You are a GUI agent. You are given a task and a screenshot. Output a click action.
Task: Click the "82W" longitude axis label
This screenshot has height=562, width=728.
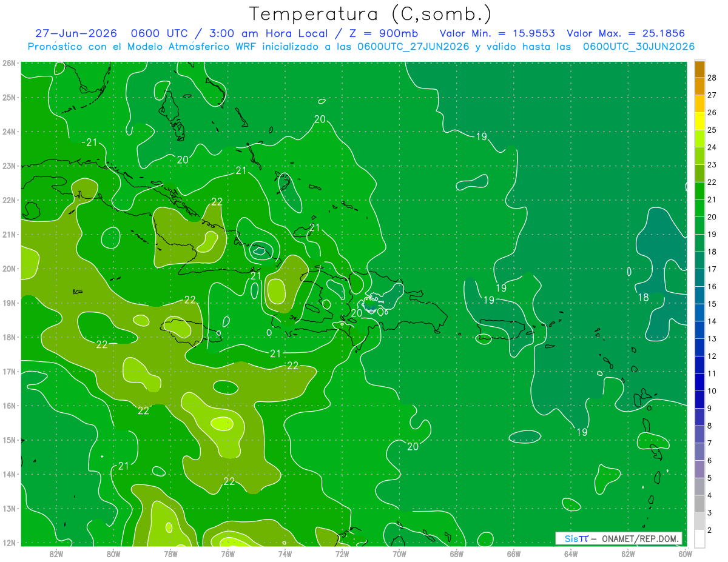56,553
